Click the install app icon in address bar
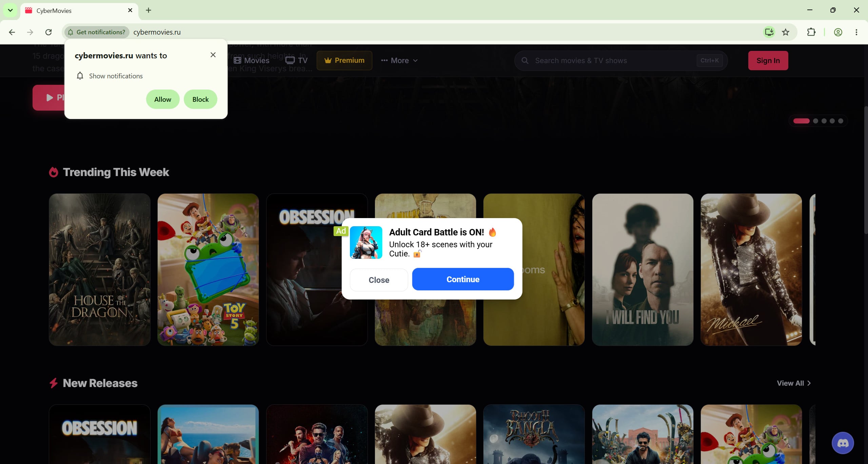Image resolution: width=868 pixels, height=464 pixels. point(769,32)
